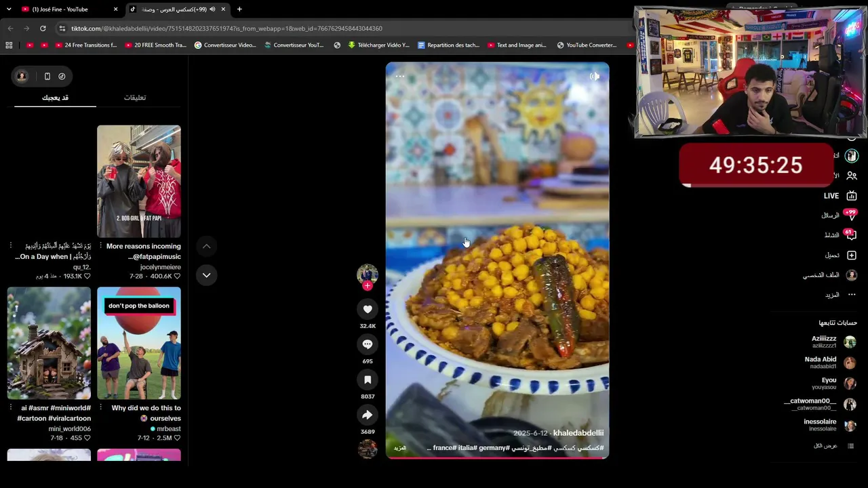
Task: Click the show-all list link under followed accounts
Action: point(833,446)
